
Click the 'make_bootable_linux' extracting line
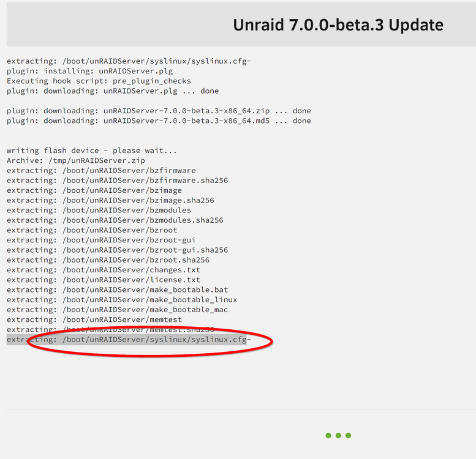[122, 300]
